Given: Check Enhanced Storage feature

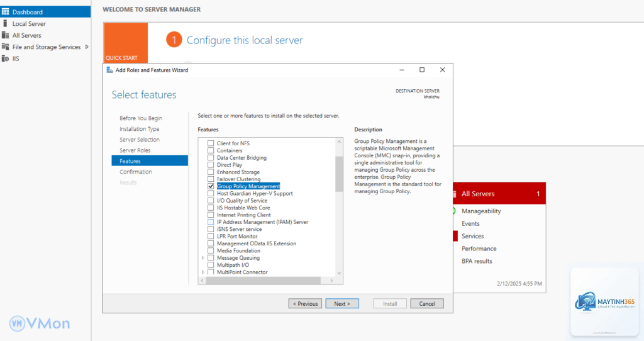Looking at the screenshot, I should [x=211, y=172].
